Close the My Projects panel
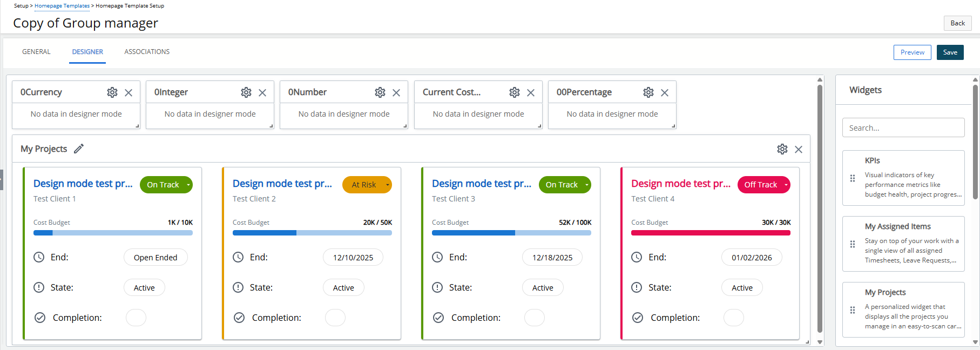 point(799,150)
